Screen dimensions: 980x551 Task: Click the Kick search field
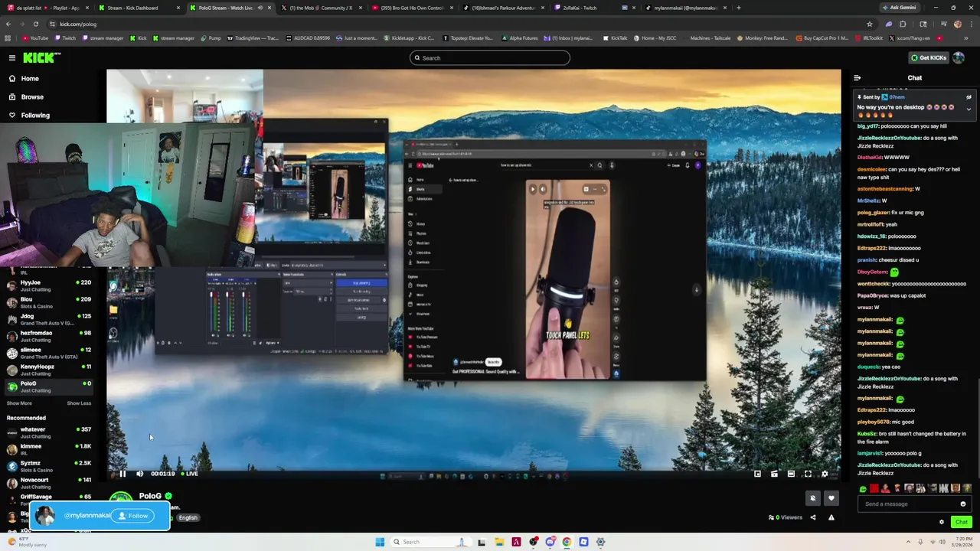490,58
